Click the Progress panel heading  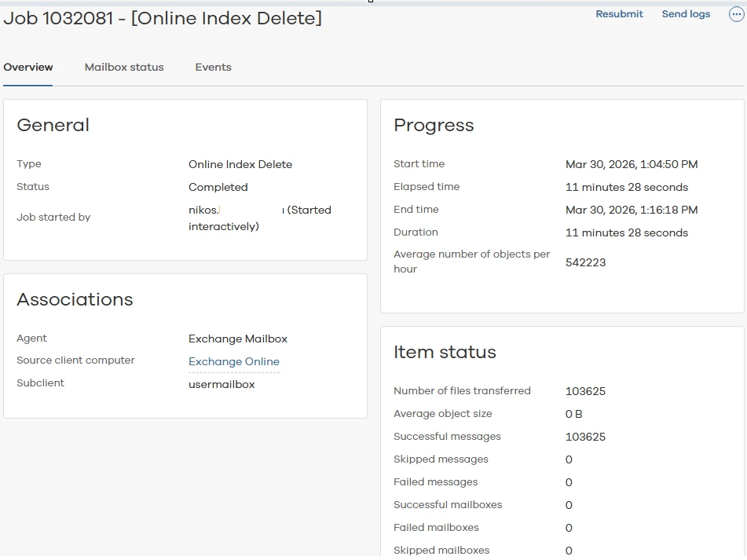coord(434,126)
